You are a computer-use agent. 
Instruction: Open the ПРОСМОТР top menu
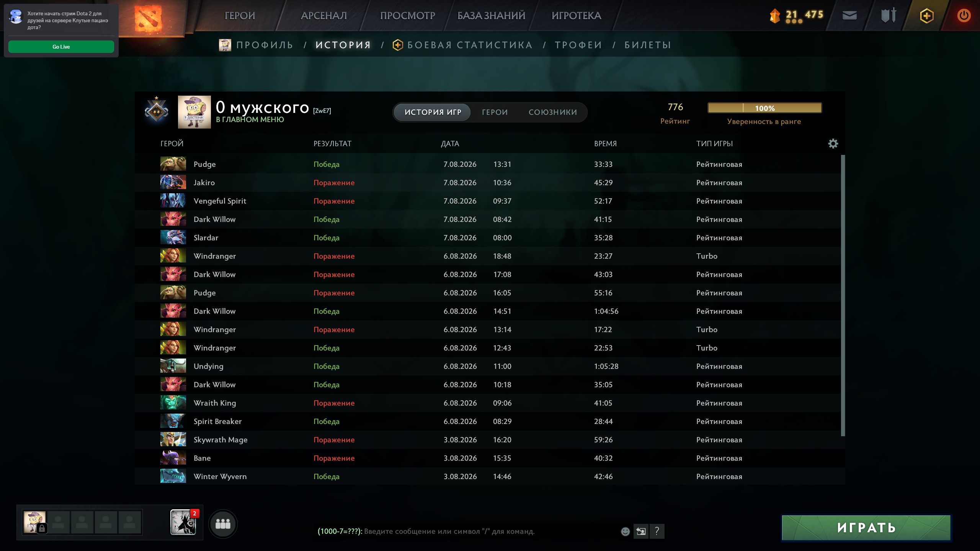tap(407, 16)
